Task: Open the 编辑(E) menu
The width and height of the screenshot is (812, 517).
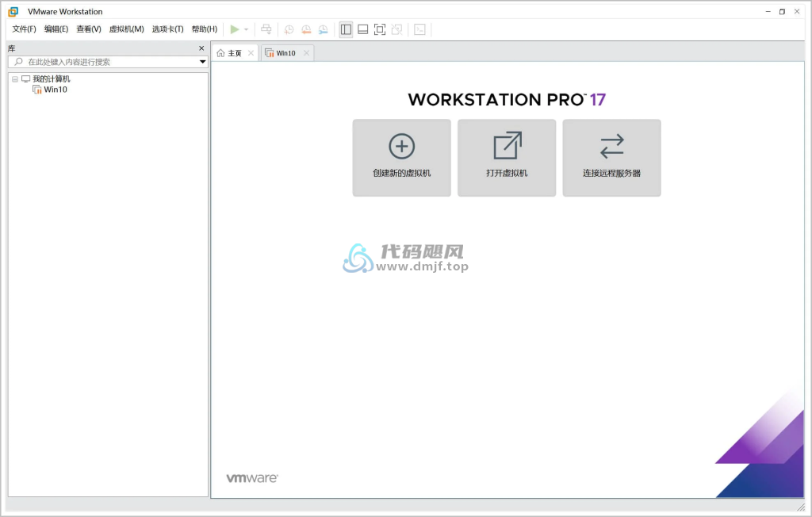Action: click(x=56, y=29)
